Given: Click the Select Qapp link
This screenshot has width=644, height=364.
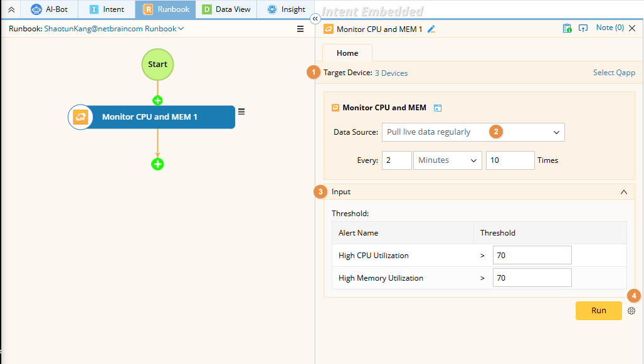Looking at the screenshot, I should [614, 73].
